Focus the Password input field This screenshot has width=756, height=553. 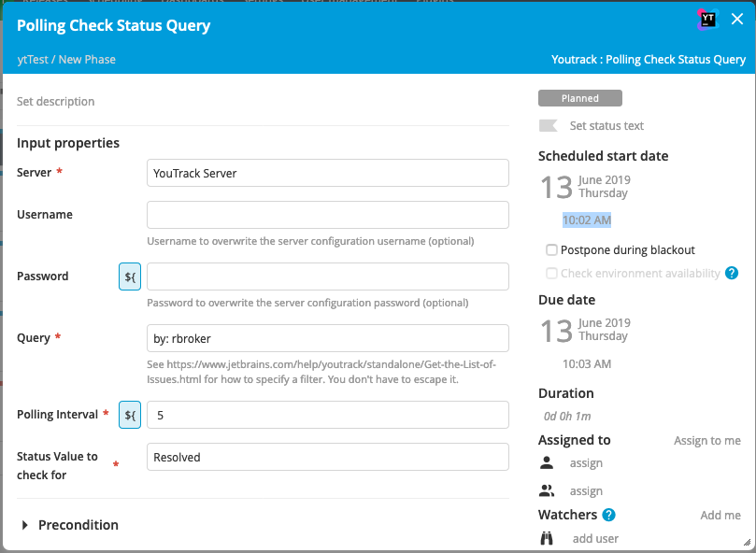click(328, 276)
